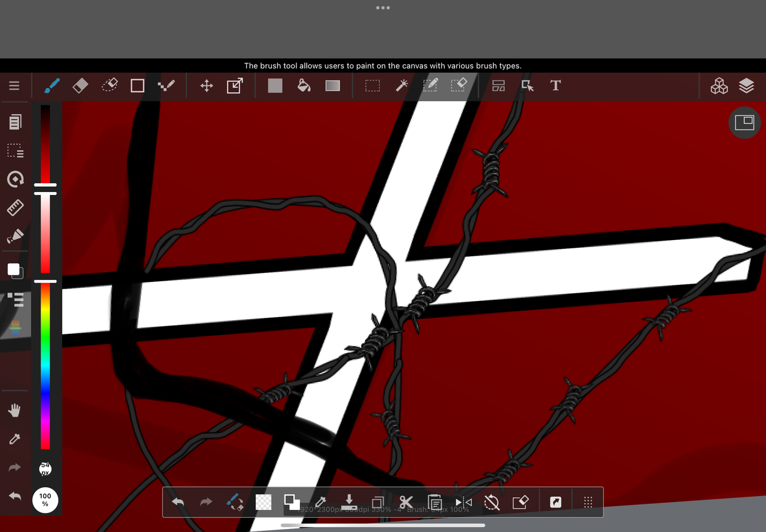Select the Move tool
This screenshot has width=766, height=532.
(x=207, y=86)
